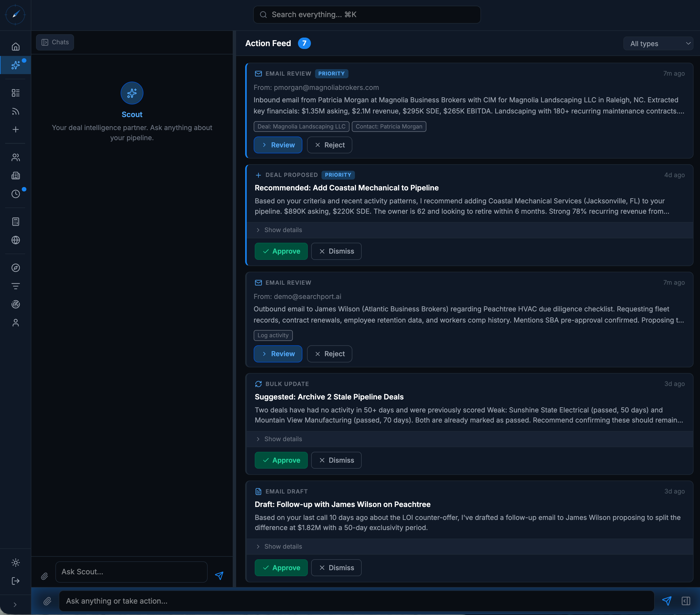This screenshot has width=700, height=615.
Task: Open the contacts people icon
Action: [x=16, y=157]
